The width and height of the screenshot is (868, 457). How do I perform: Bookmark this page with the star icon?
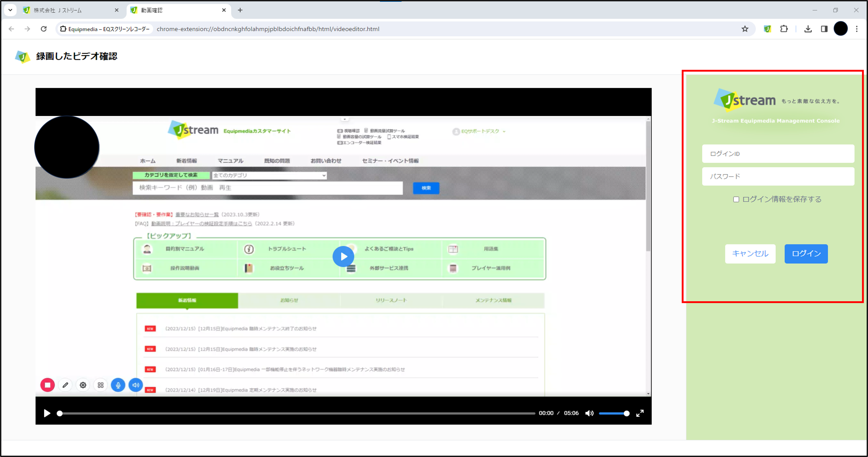point(745,29)
